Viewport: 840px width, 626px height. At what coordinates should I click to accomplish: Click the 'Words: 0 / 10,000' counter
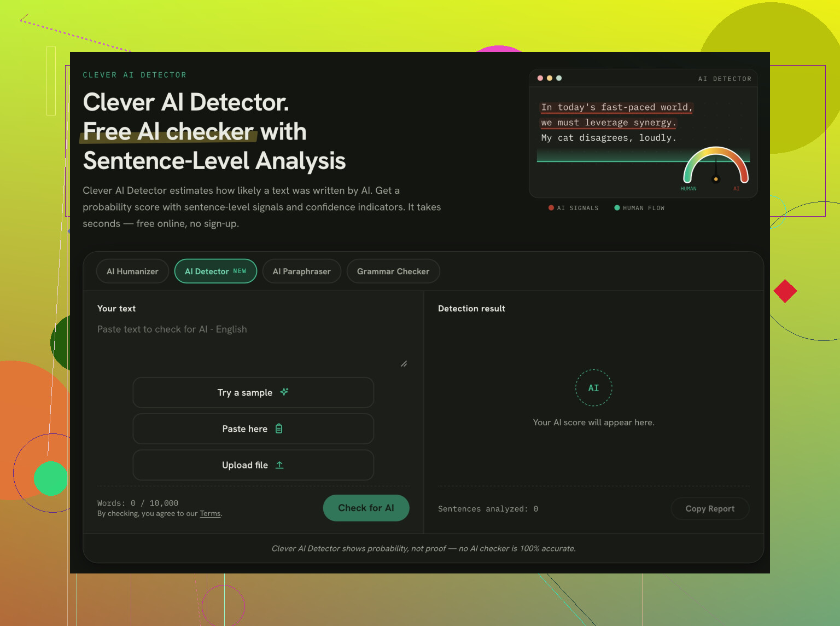point(138,503)
